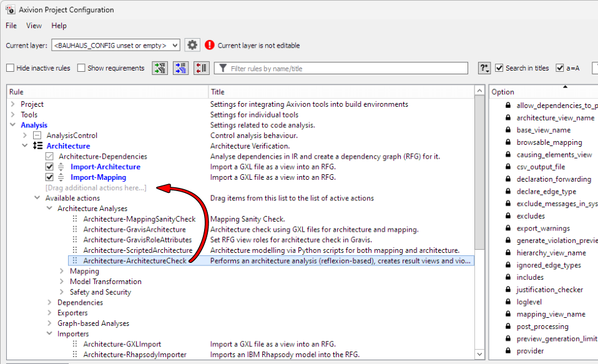
Task: Sort by the Option column header
Action: coord(544,92)
